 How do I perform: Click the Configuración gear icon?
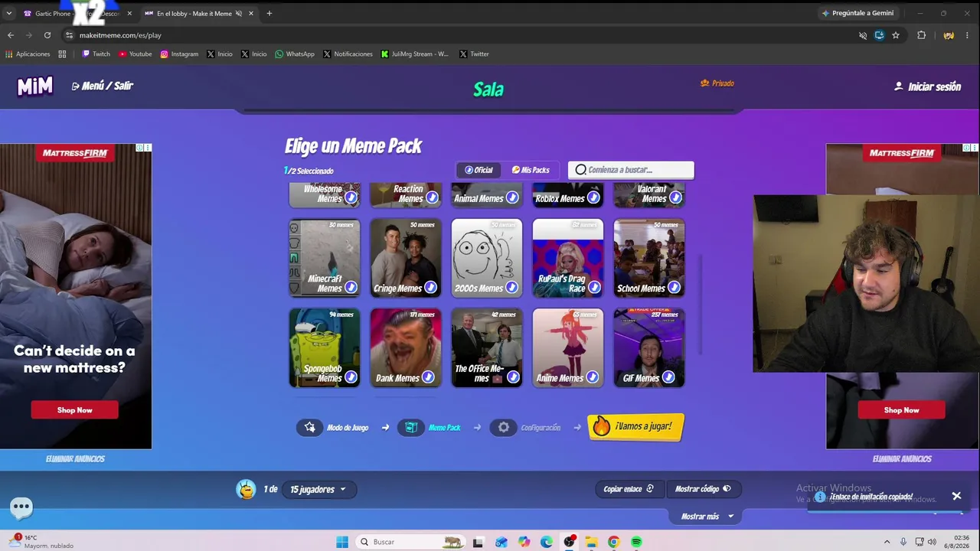[x=503, y=428]
